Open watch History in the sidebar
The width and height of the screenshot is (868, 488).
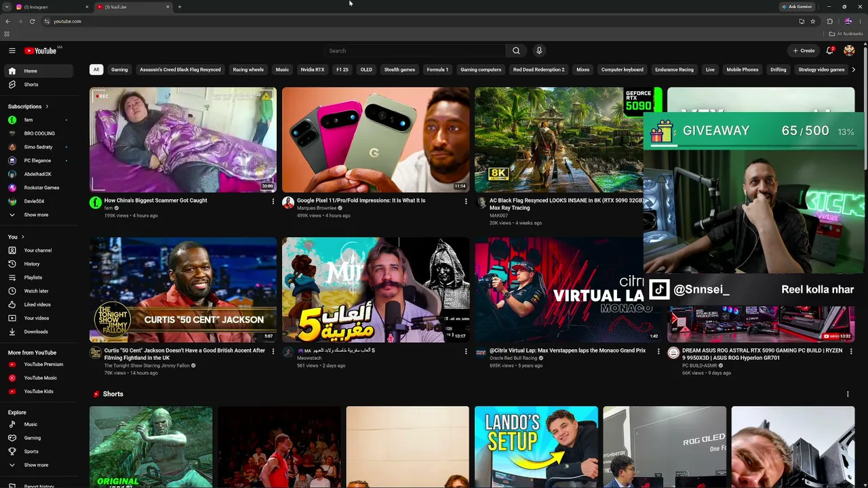pyautogui.click(x=40, y=264)
